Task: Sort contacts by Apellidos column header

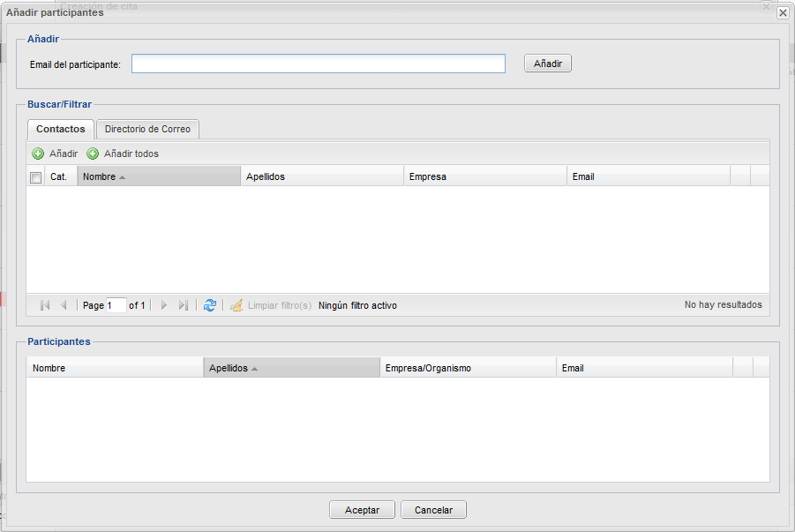Action: tap(322, 176)
